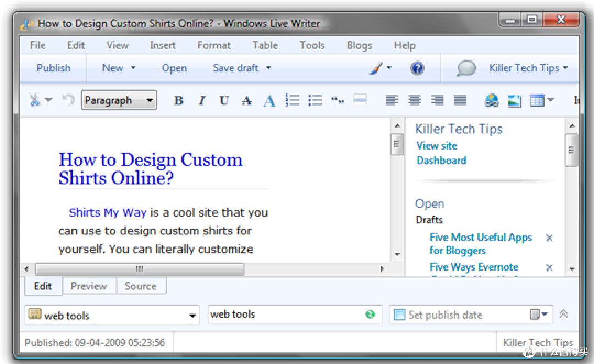Click the Publish button
Viewport: 594px width, 364px height.
point(53,68)
